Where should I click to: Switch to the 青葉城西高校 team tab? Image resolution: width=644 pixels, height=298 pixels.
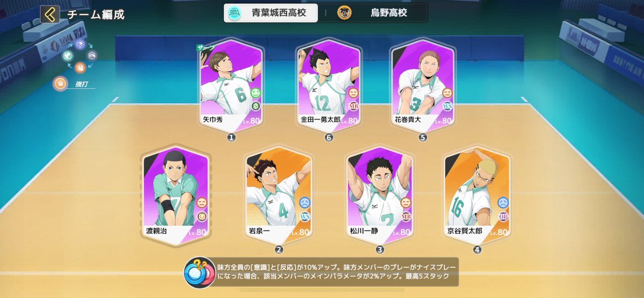point(271,13)
